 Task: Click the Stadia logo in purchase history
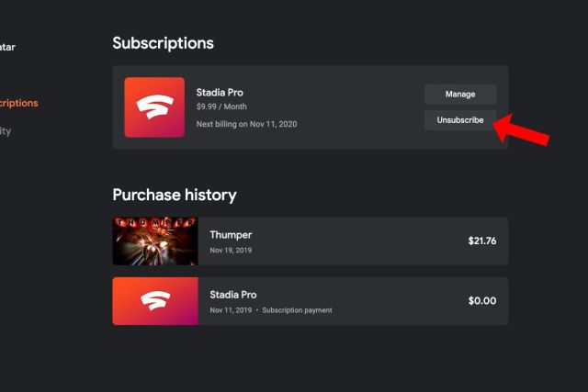pyautogui.click(x=155, y=301)
